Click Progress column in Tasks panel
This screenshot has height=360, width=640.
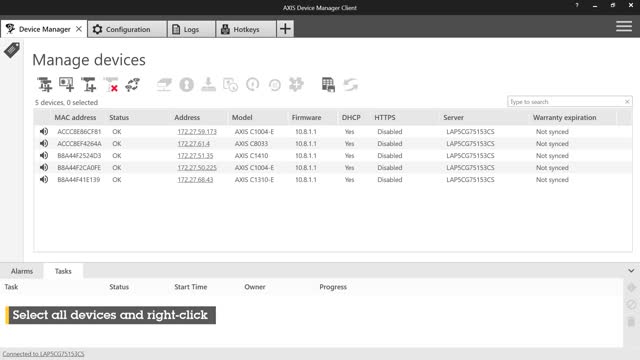(x=333, y=287)
